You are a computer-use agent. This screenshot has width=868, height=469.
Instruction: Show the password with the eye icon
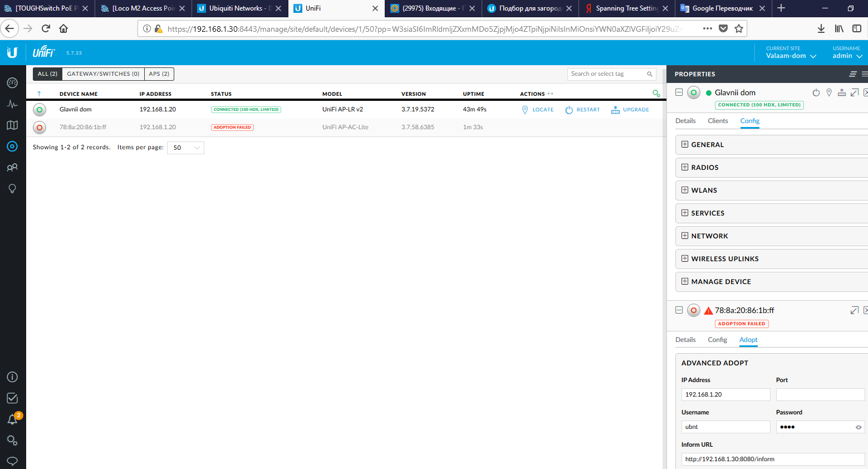point(859,427)
